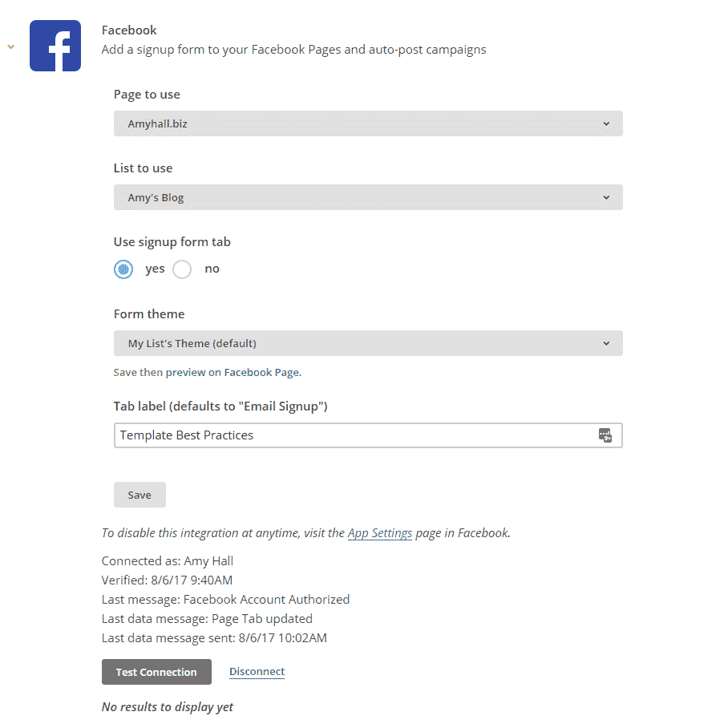This screenshot has height=728, width=724.
Task: Collapse the Facebook integration section chevron
Action: click(10, 47)
